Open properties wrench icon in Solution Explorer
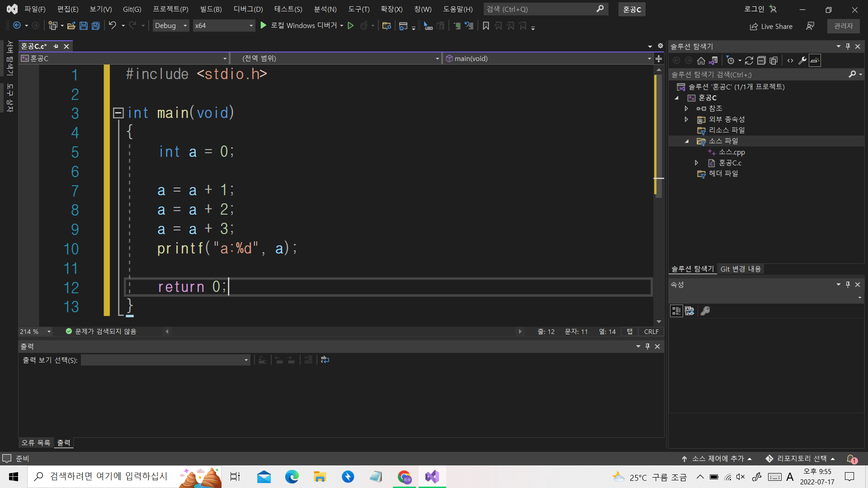 click(x=802, y=61)
